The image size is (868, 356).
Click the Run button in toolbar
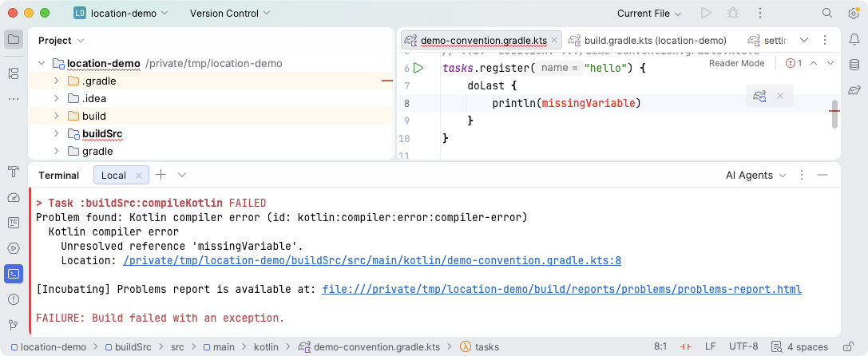click(x=706, y=14)
